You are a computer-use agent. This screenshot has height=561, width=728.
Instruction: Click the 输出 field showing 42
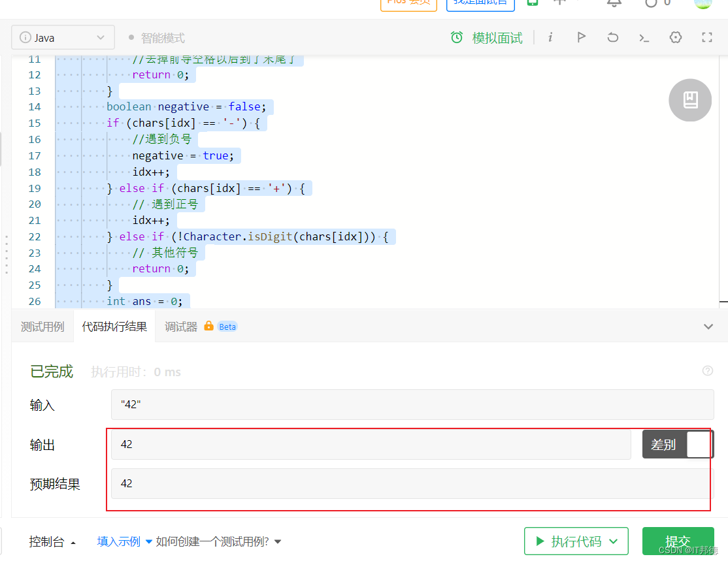(371, 445)
